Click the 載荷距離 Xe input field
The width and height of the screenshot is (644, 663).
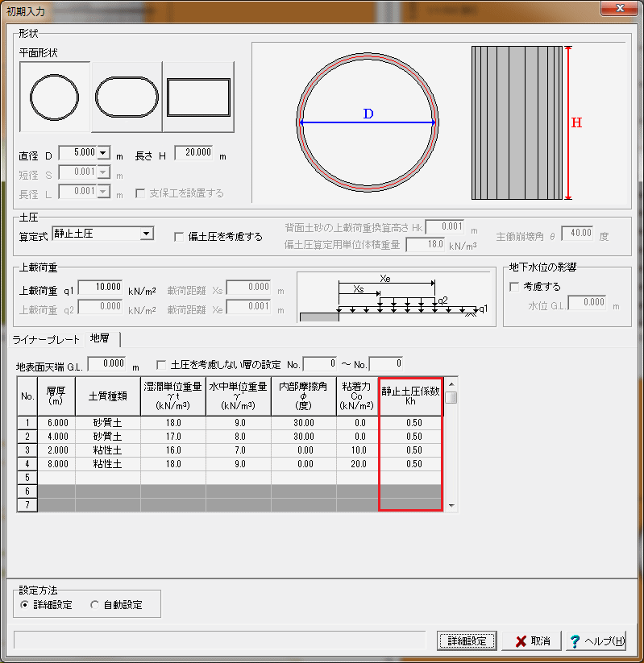[x=248, y=306]
